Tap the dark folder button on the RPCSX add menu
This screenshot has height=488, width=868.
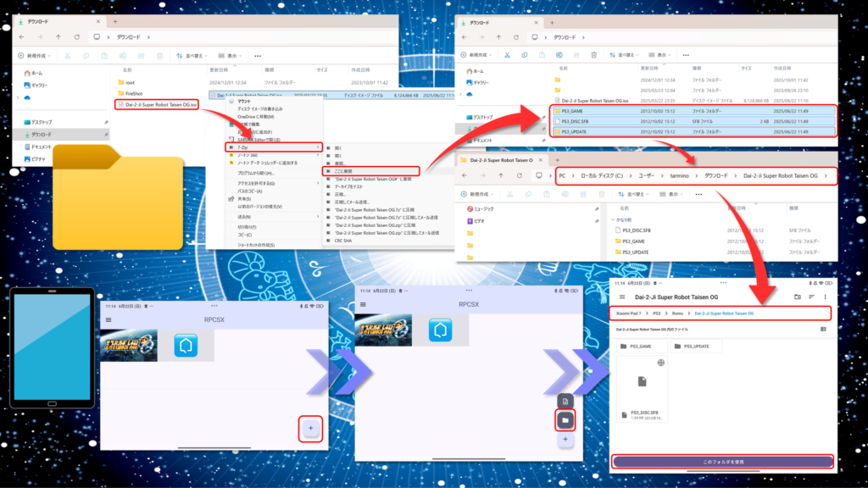tap(565, 420)
